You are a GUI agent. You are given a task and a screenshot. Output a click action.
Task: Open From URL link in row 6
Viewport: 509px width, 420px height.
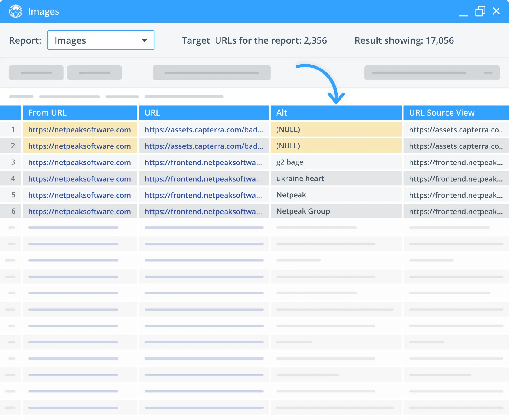tap(79, 211)
